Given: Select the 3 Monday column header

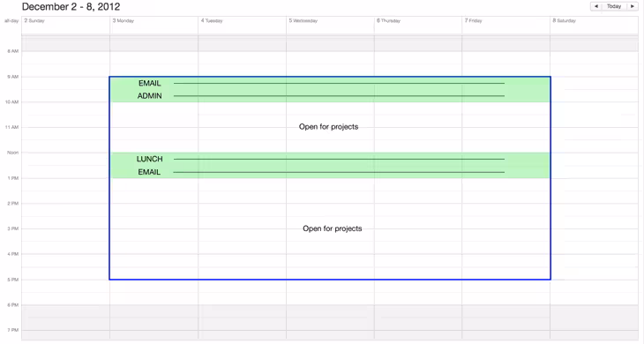Looking at the screenshot, I should 124,20.
